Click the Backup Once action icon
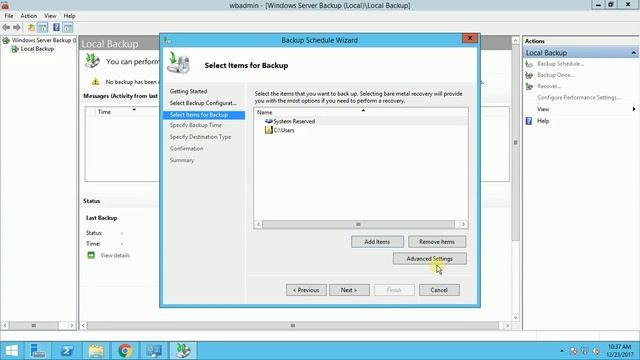 pos(529,75)
